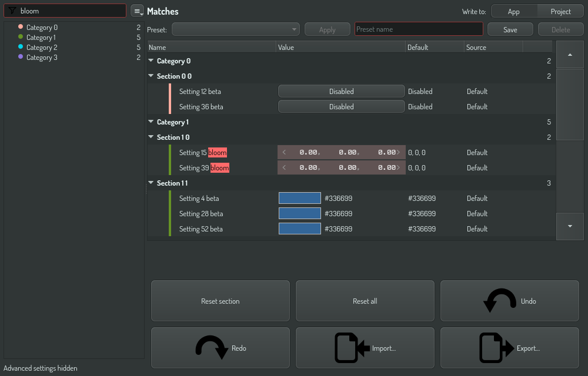Collapse Section 0 0
Image resolution: width=588 pixels, height=376 pixels.
point(151,76)
